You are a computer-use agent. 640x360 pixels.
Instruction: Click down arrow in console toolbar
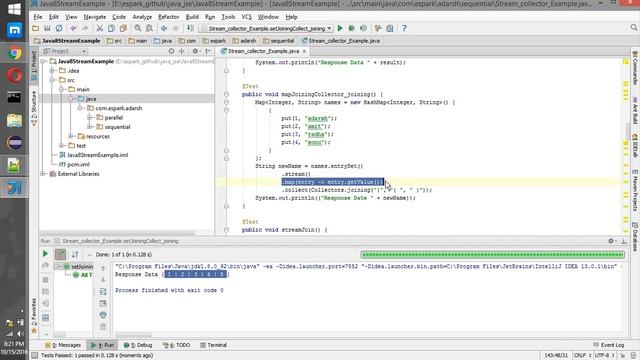103,280
